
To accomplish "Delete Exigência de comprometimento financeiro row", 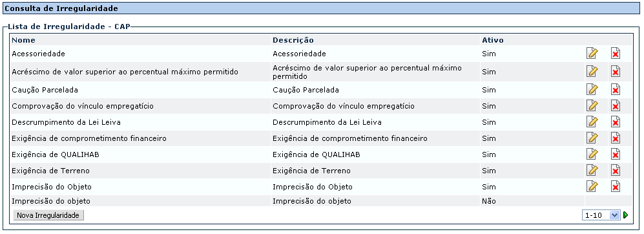I will 615,138.
